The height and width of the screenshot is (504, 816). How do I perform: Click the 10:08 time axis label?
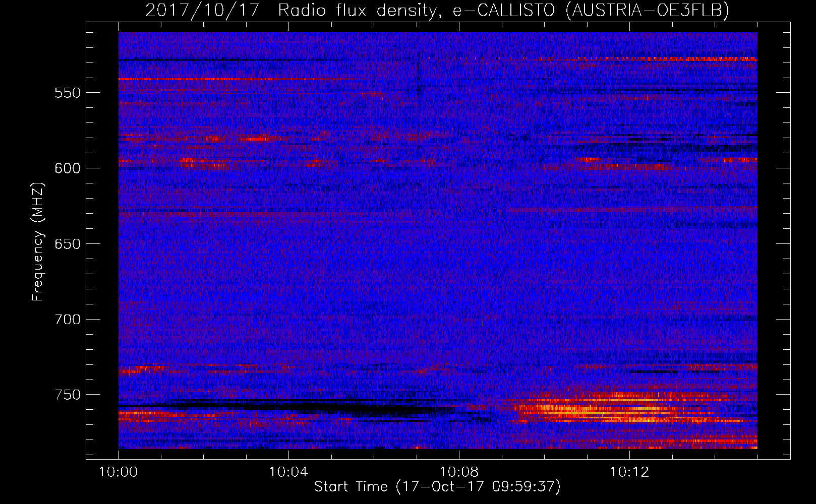click(x=459, y=472)
